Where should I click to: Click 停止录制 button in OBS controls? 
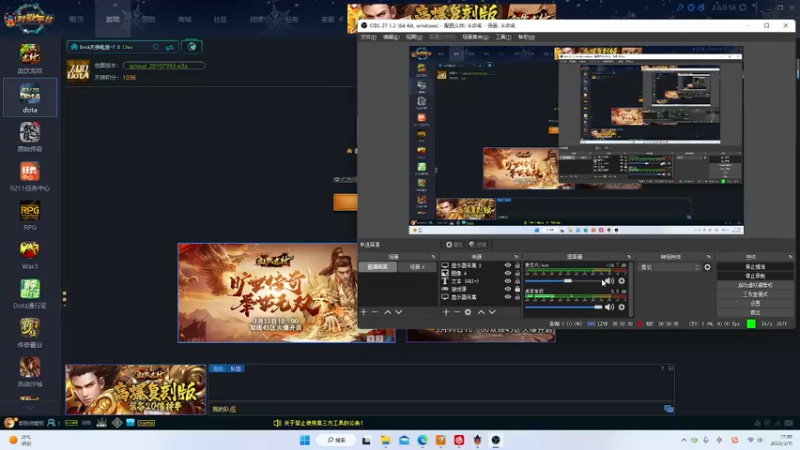755,276
